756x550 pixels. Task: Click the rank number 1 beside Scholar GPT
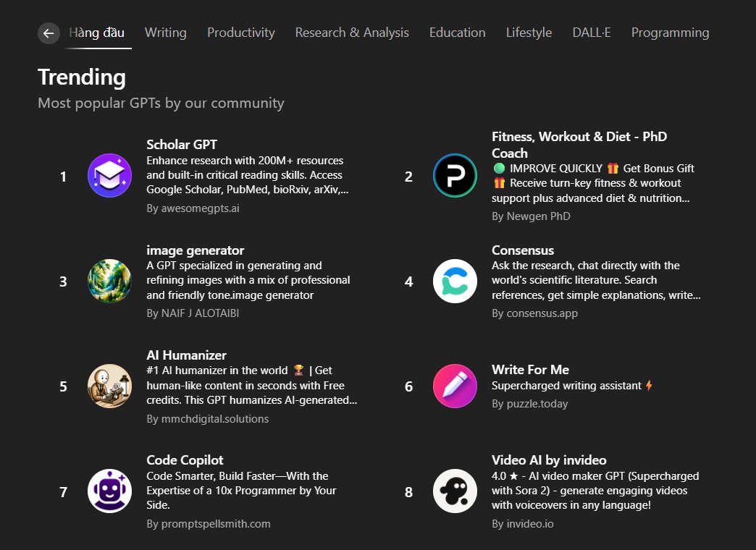[63, 177]
